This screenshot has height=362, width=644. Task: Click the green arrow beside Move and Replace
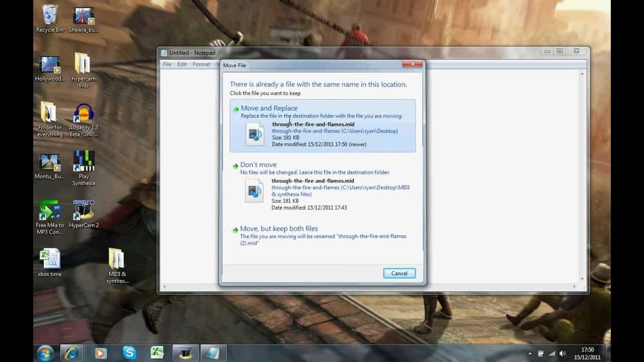click(236, 109)
